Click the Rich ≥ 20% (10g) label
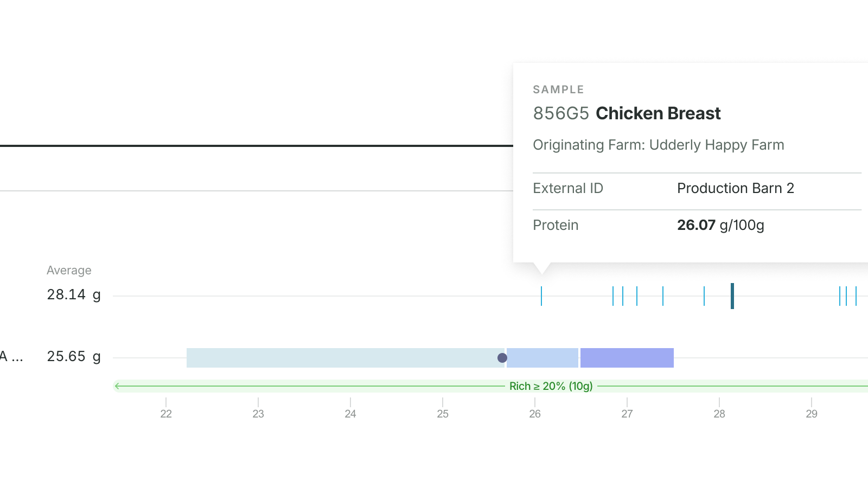 tap(551, 386)
